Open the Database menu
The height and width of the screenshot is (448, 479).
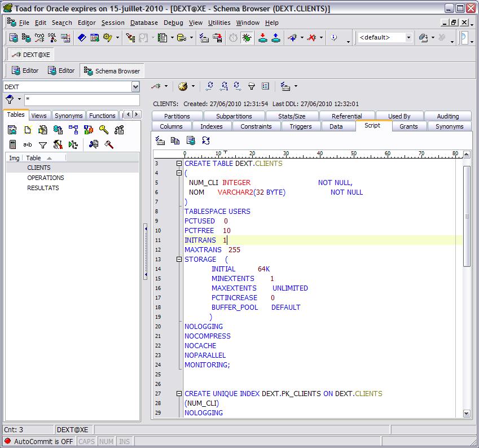(144, 23)
